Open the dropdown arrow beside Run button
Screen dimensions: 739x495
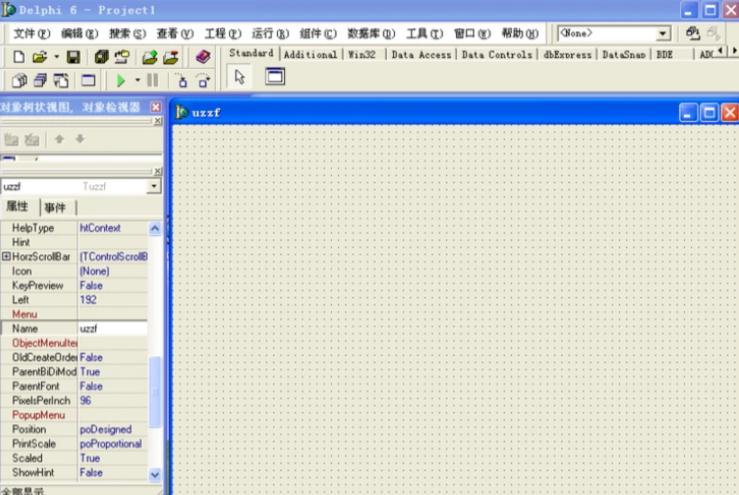coord(137,80)
